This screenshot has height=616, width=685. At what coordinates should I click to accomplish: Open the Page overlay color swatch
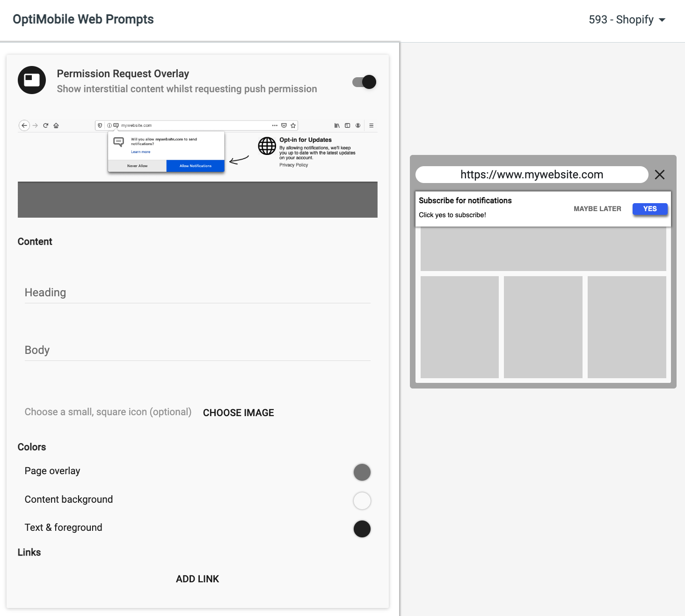tap(362, 472)
